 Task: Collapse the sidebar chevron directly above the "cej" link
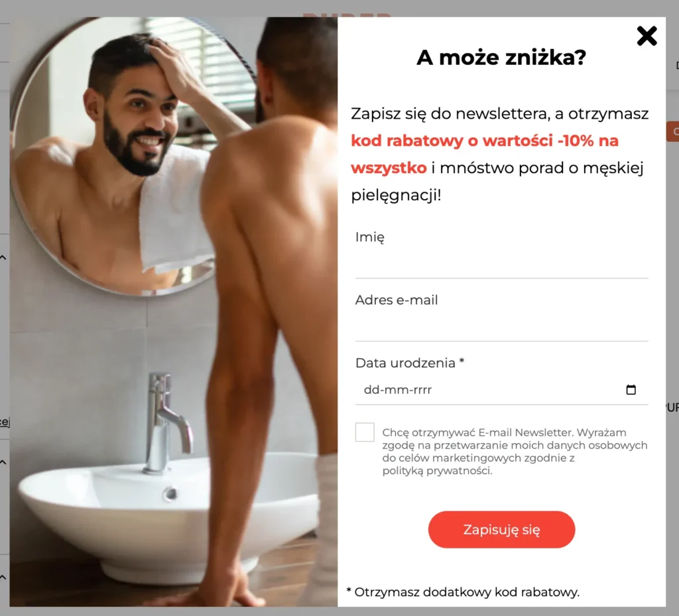[3, 257]
